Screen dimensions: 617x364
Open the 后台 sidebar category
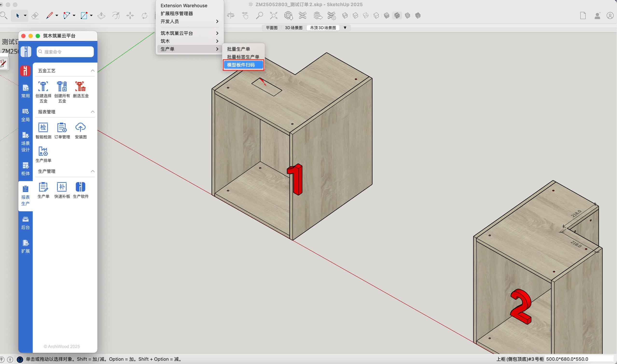click(26, 223)
